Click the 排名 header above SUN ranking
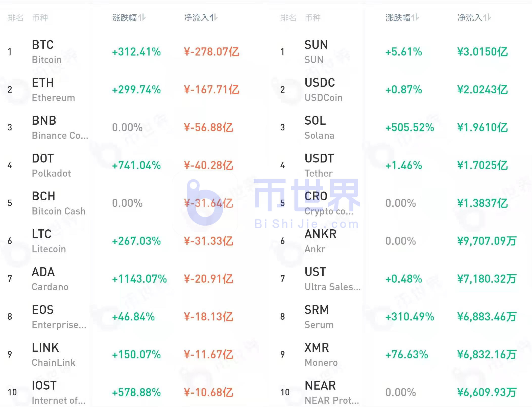 [x=288, y=18]
